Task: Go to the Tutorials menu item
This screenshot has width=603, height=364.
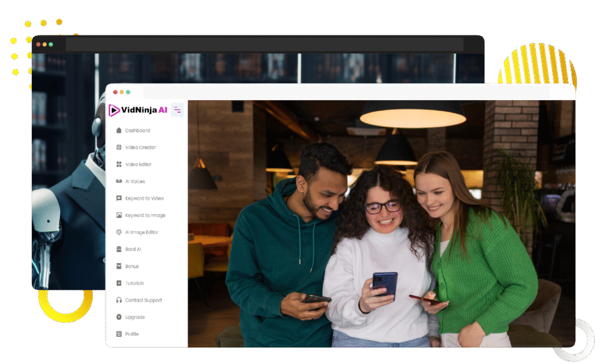Action: pos(134,283)
